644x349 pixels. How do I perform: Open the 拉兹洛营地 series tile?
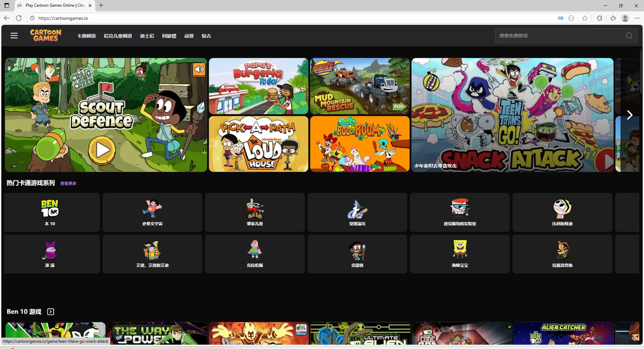point(562,254)
